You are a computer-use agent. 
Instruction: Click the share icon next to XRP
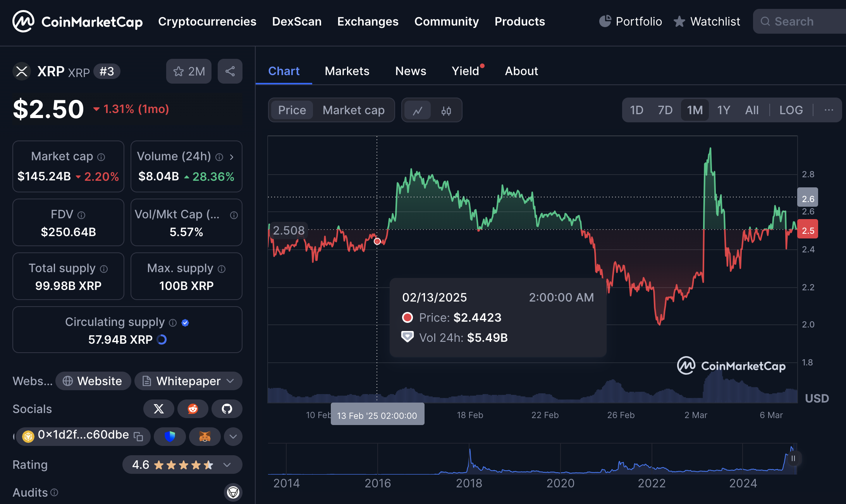point(230,71)
